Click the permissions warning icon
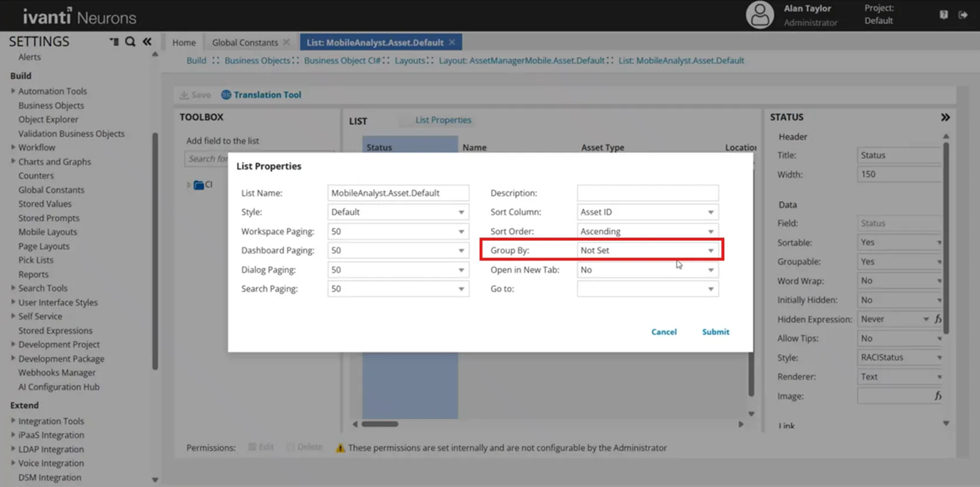The width and height of the screenshot is (980, 487). point(340,448)
